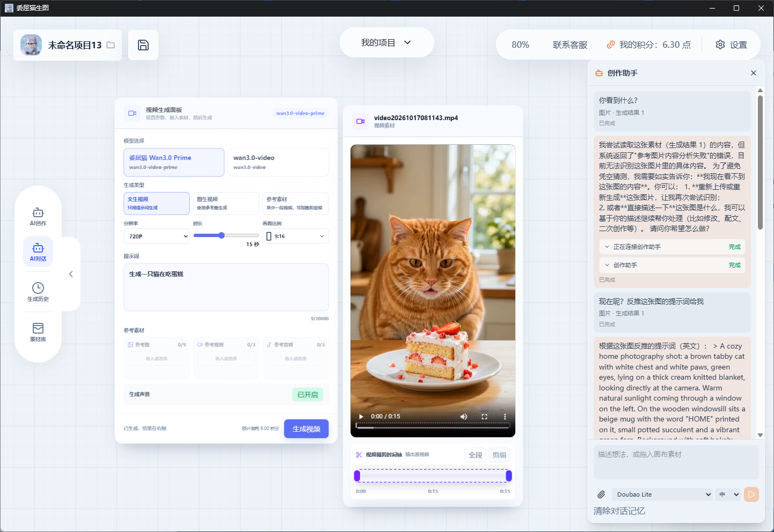Screen dimensions: 774x532
Task: Select the 委屈猫 Wan3.0 Prime model
Action: (x=174, y=162)
